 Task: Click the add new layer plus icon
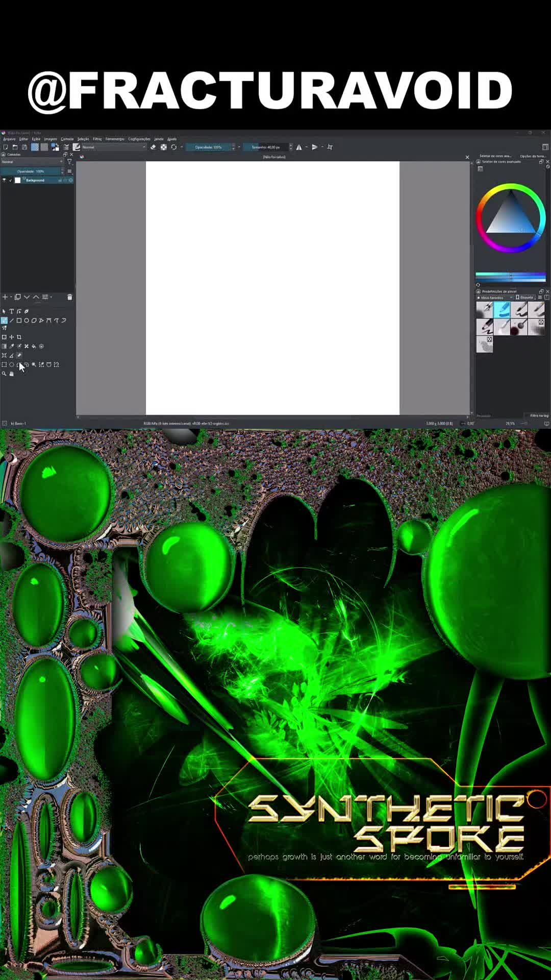coord(5,297)
